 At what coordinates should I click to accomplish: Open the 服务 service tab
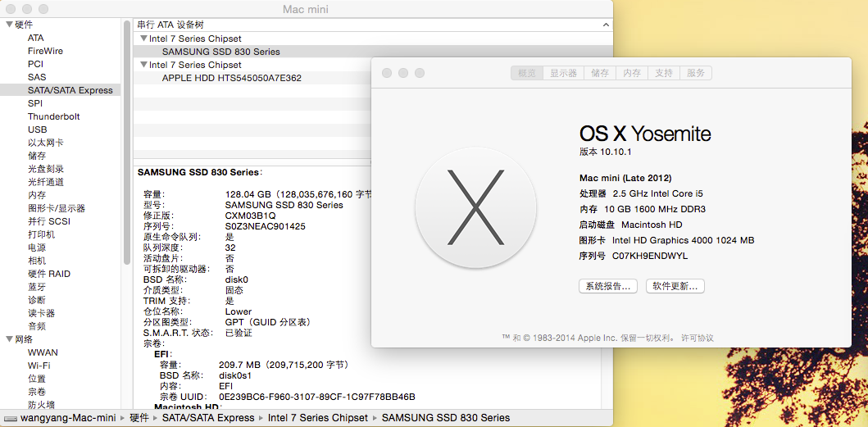coord(696,73)
